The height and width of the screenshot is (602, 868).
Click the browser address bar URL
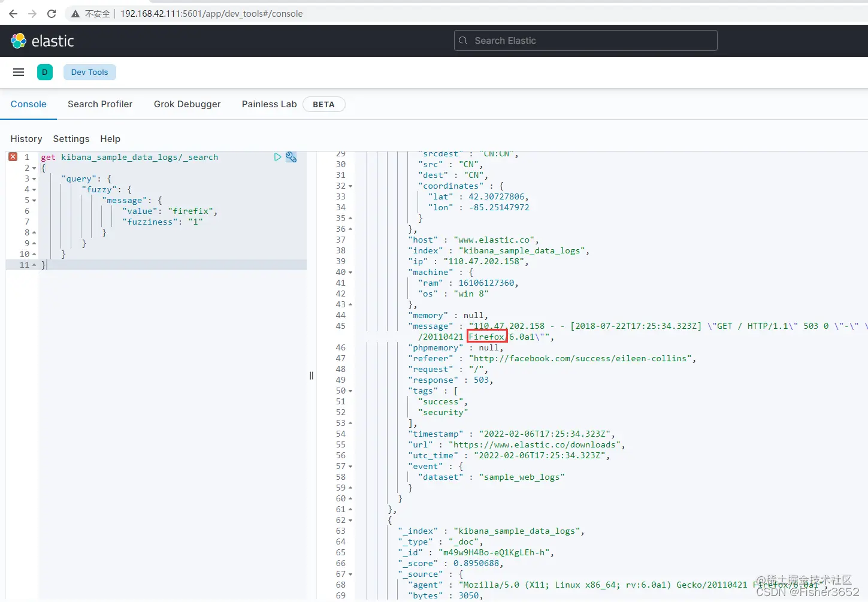(x=211, y=14)
